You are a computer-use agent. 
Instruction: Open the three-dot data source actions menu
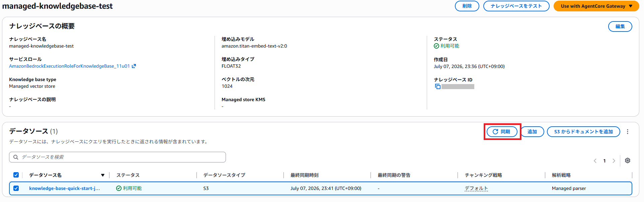tap(628, 132)
